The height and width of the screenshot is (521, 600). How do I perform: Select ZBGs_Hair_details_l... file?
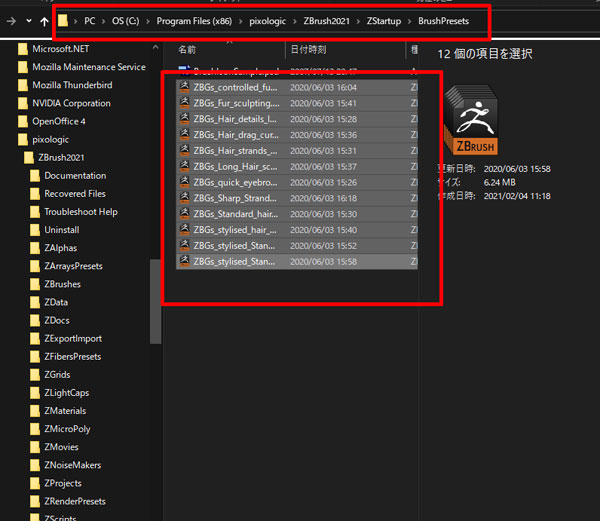[x=297, y=119]
